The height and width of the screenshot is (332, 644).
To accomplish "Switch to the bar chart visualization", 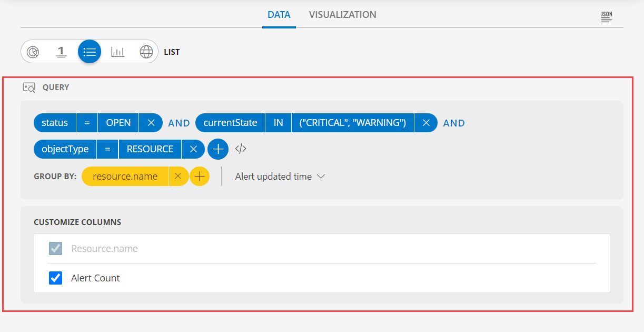I will (117, 52).
